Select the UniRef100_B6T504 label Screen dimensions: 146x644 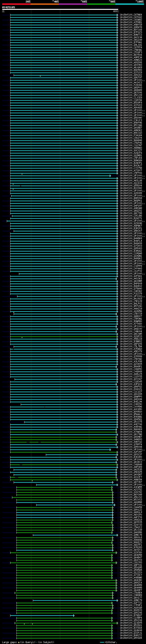coord(131,55)
